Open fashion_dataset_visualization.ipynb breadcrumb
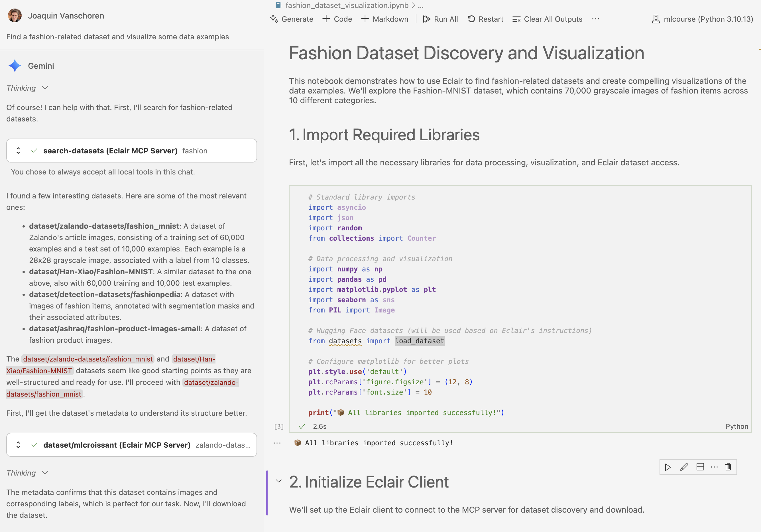Image resolution: width=761 pixels, height=532 pixels. [x=346, y=5]
